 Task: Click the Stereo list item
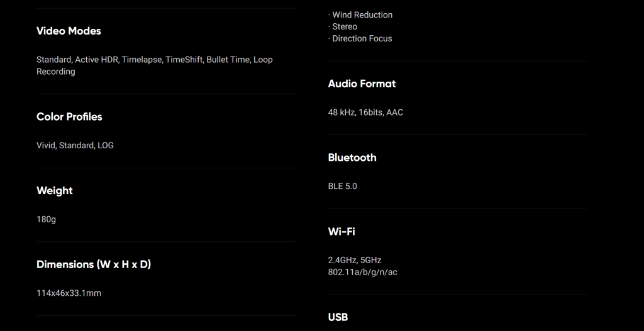(343, 26)
